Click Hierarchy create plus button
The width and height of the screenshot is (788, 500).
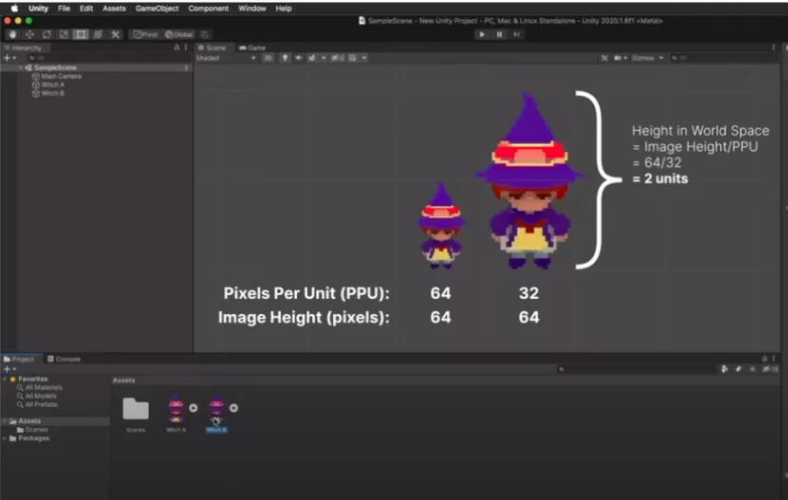pos(10,58)
